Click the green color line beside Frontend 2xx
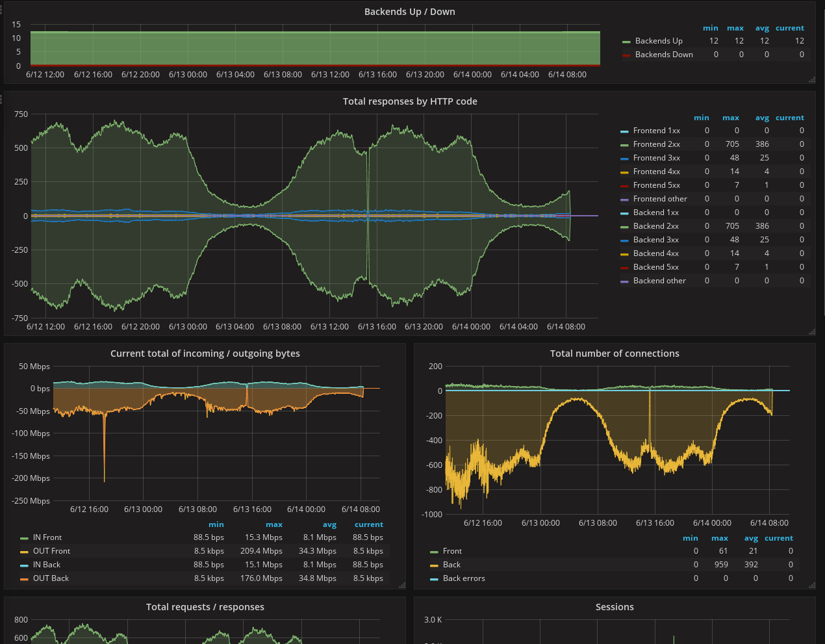This screenshot has height=644, width=825. pos(624,145)
